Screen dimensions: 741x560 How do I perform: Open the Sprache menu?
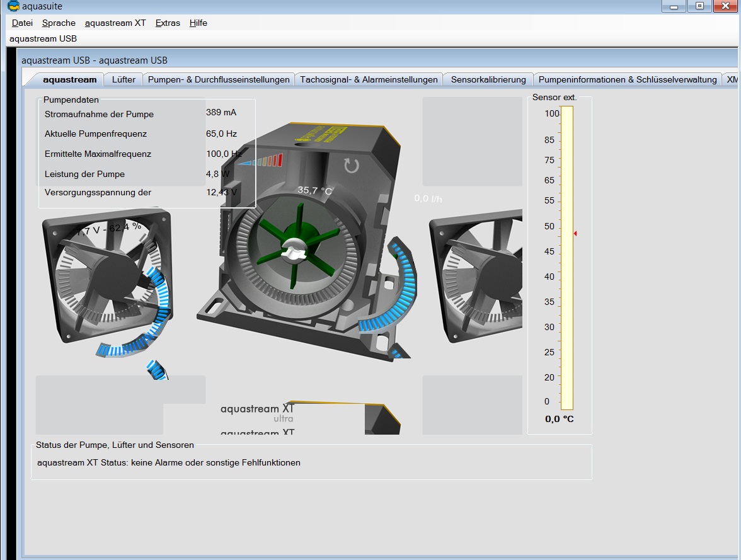pos(59,23)
